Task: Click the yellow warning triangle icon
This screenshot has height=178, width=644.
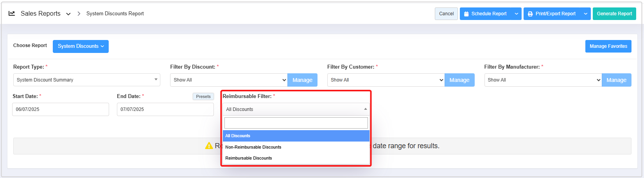Action: (209, 146)
